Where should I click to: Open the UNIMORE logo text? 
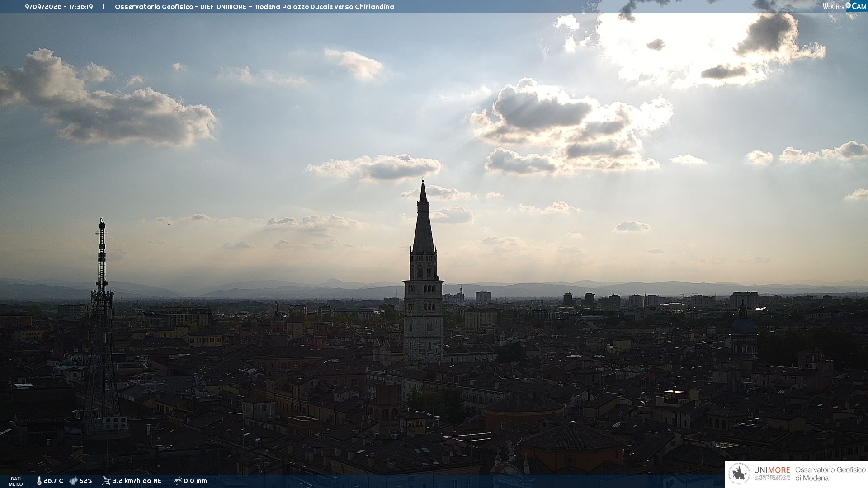point(772,470)
